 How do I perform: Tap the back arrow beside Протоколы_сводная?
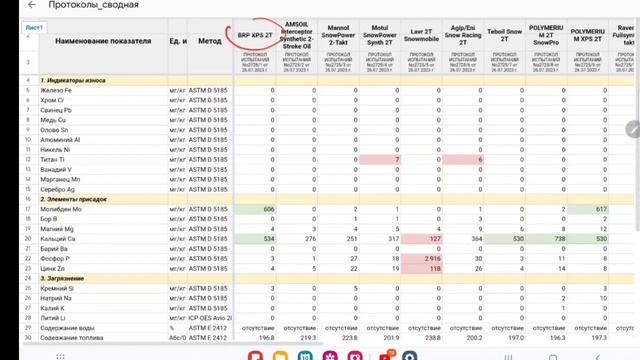coord(32,5)
